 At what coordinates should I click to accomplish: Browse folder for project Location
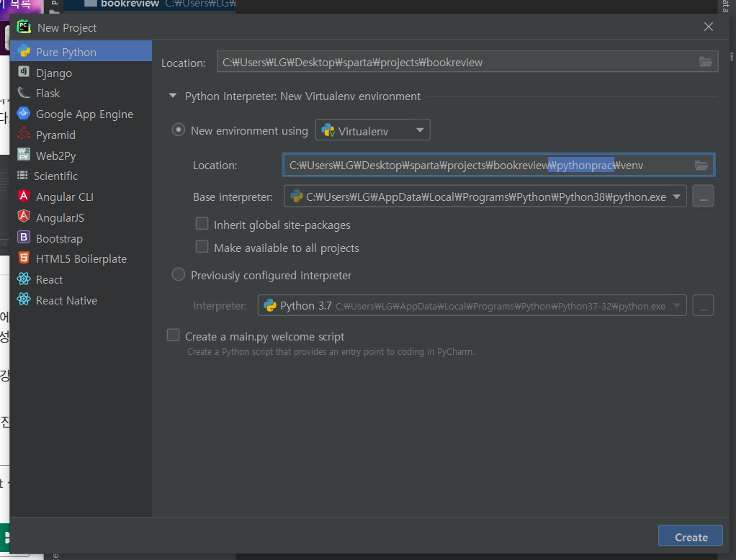706,61
